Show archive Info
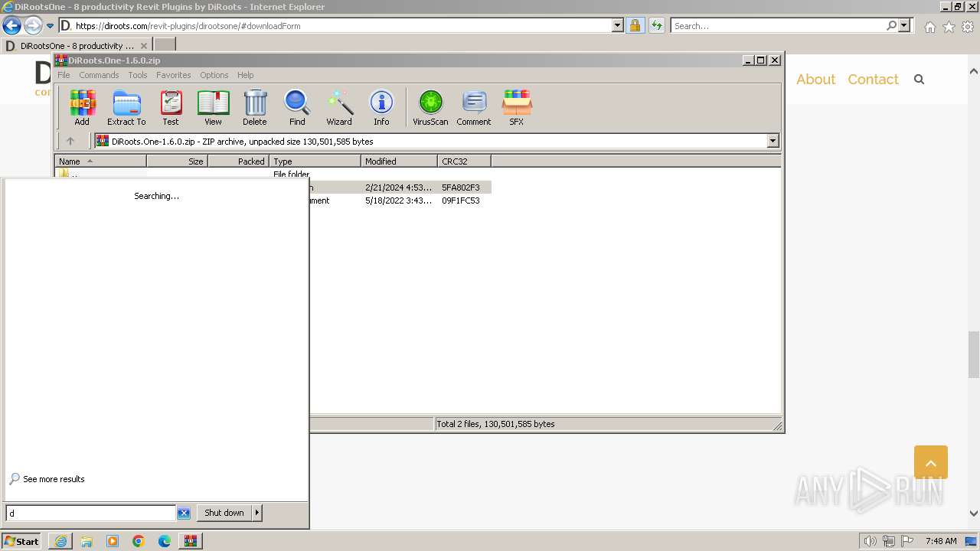980x551 pixels. coord(381,107)
